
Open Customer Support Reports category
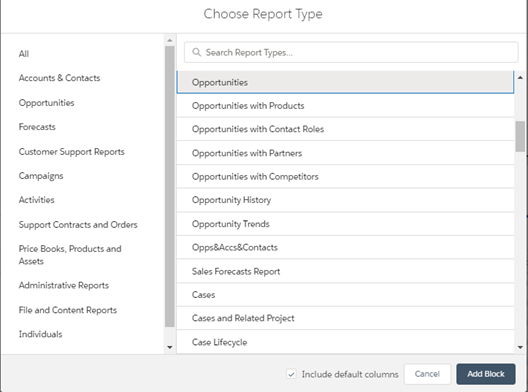tap(71, 152)
